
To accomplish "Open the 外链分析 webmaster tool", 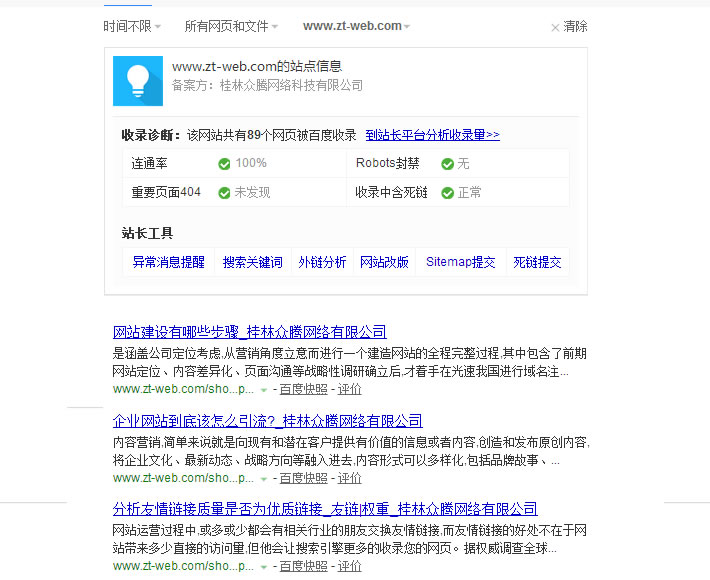I will coord(322,262).
